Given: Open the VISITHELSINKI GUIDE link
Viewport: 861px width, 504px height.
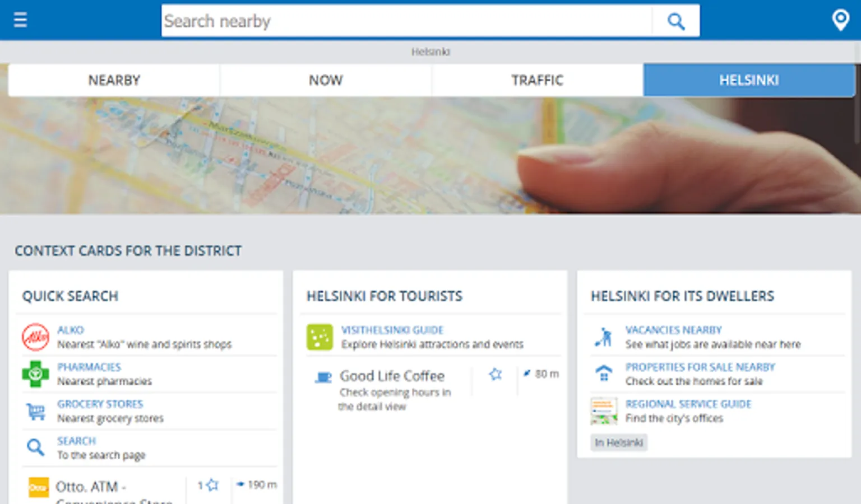Looking at the screenshot, I should click(392, 330).
